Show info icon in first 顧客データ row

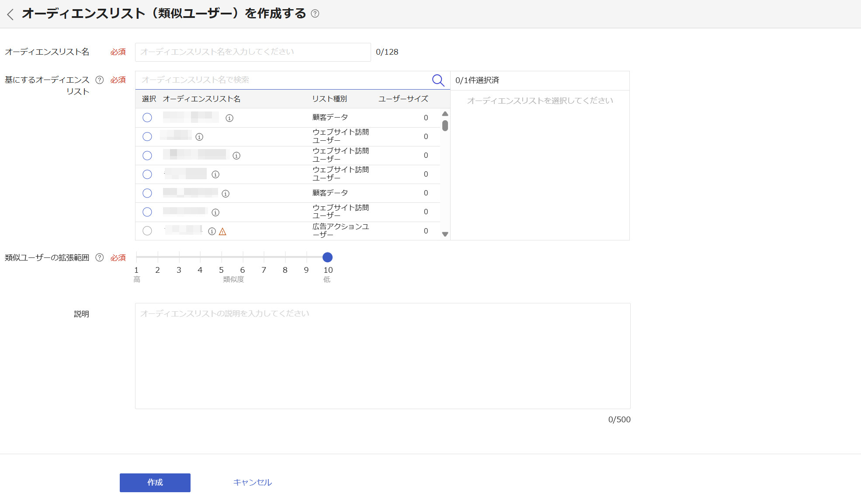(229, 118)
